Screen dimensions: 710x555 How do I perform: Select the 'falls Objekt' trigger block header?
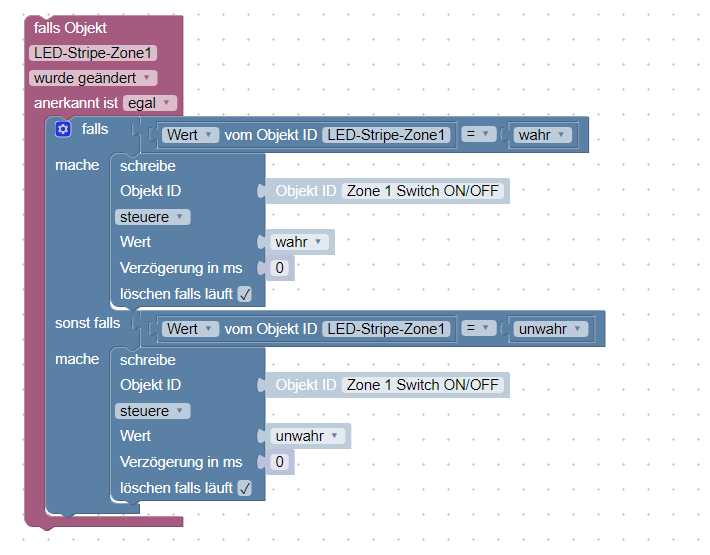[x=70, y=28]
